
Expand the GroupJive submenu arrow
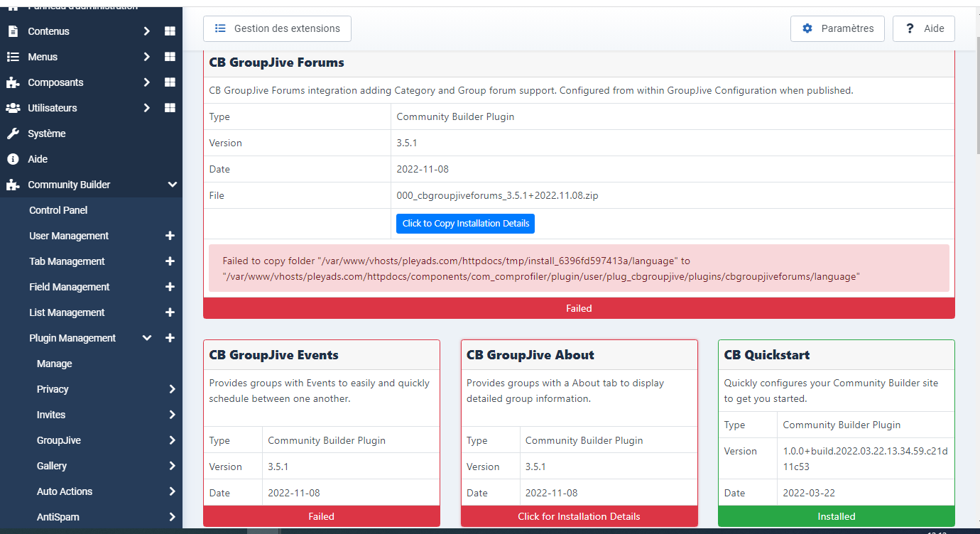172,440
